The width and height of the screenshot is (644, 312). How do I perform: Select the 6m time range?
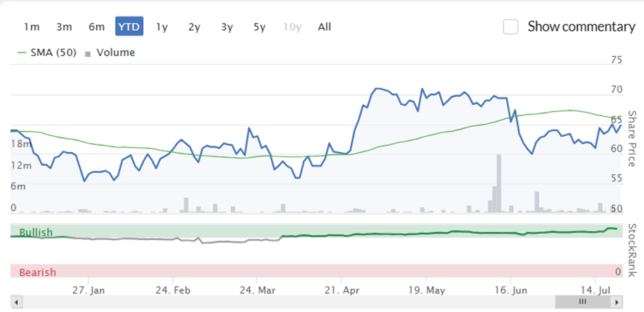point(97,27)
